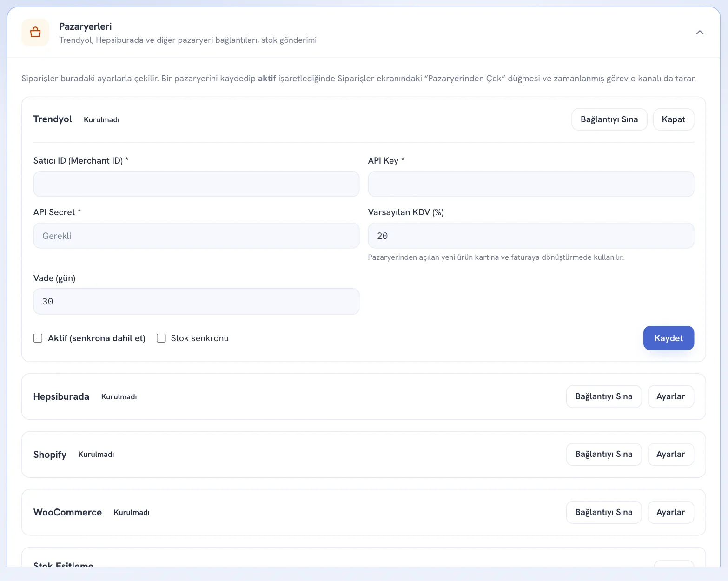Click the WooCommerce Kurulmadı status label

(132, 513)
